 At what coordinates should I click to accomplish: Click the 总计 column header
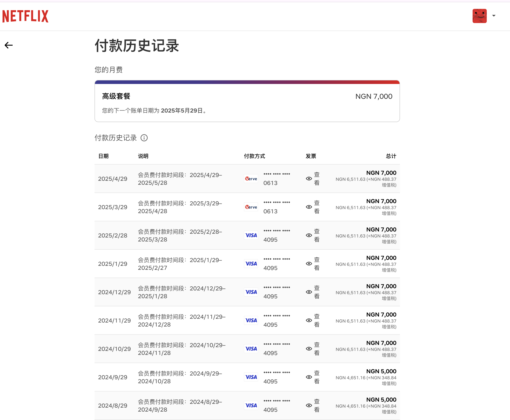pyautogui.click(x=391, y=156)
